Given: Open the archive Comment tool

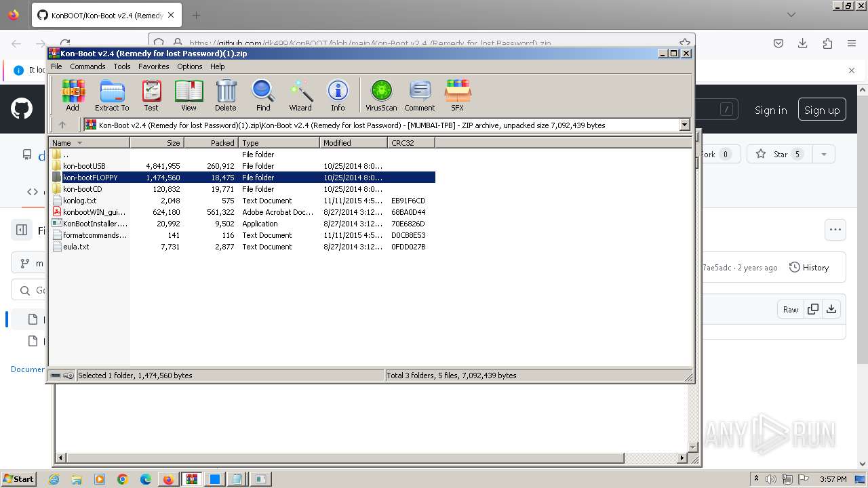Looking at the screenshot, I should [420, 95].
